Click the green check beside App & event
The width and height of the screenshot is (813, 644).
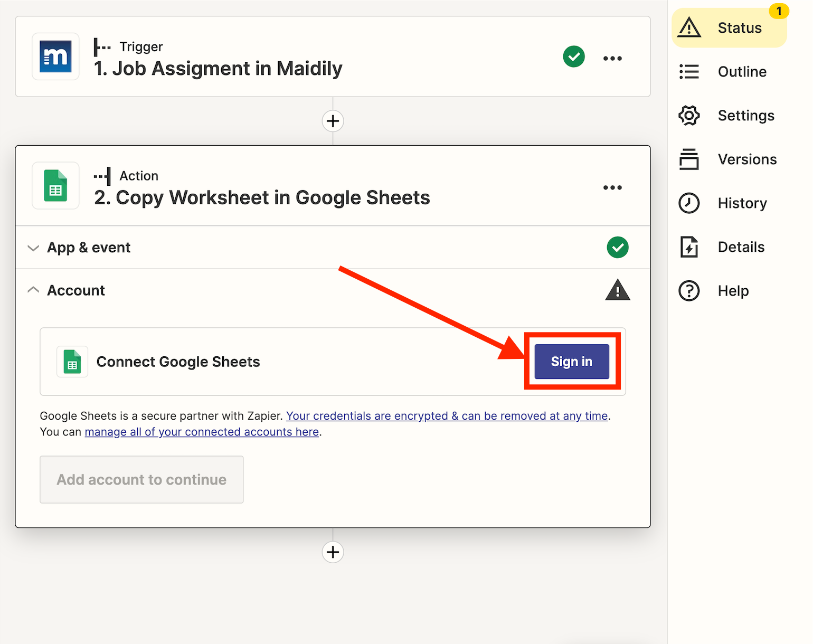pos(618,247)
